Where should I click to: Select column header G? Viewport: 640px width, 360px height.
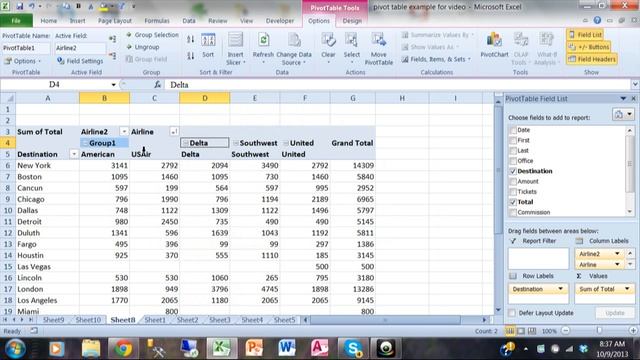click(x=353, y=98)
